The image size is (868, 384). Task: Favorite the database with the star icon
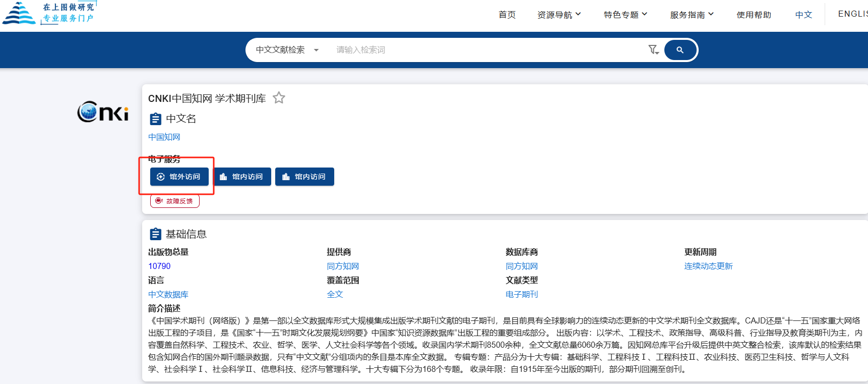point(279,98)
